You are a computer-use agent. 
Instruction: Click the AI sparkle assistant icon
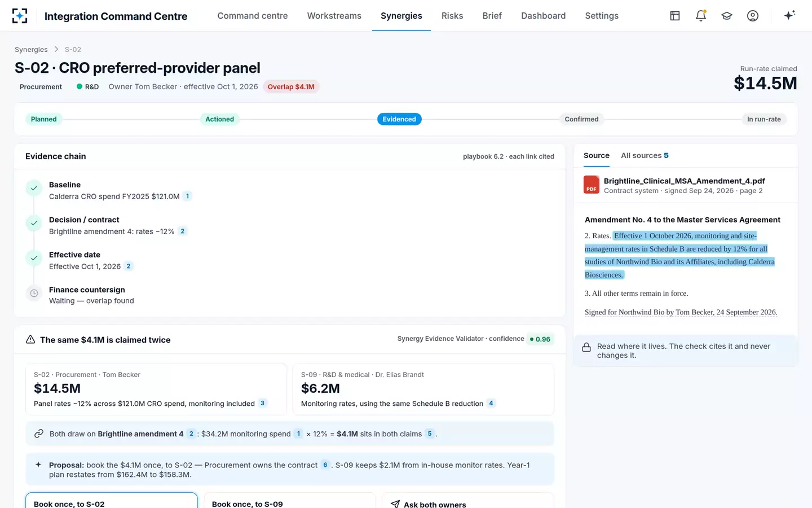[x=789, y=15]
